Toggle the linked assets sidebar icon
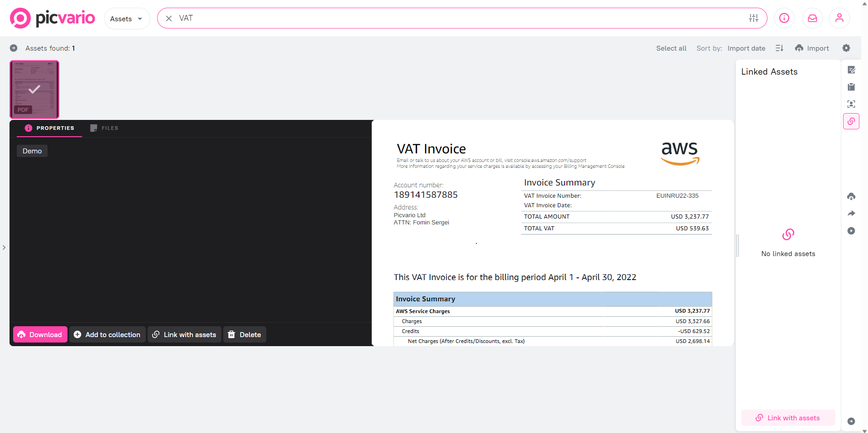Screen dimensions: 868x433 coord(851,121)
